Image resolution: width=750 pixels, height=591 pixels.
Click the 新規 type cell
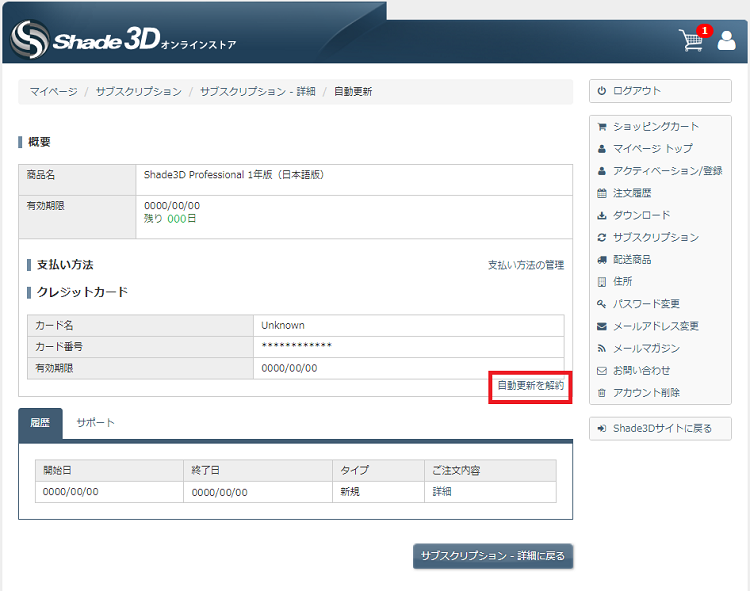378,492
